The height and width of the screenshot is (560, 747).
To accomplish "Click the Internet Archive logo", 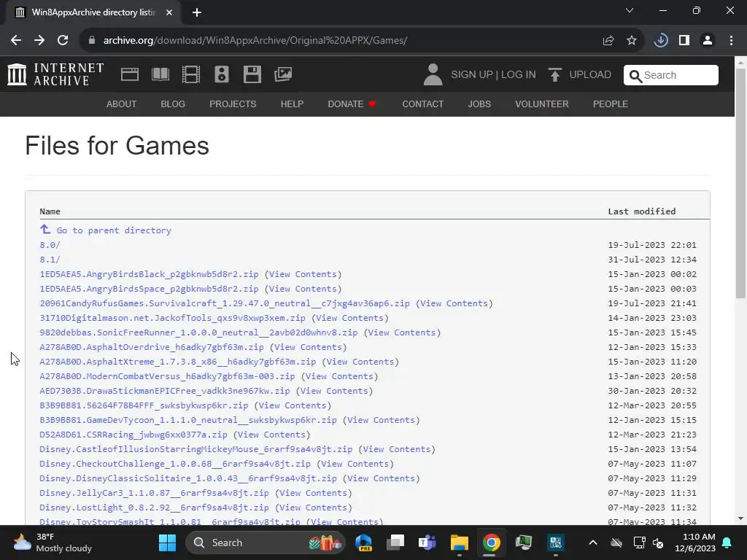I will (55, 74).
